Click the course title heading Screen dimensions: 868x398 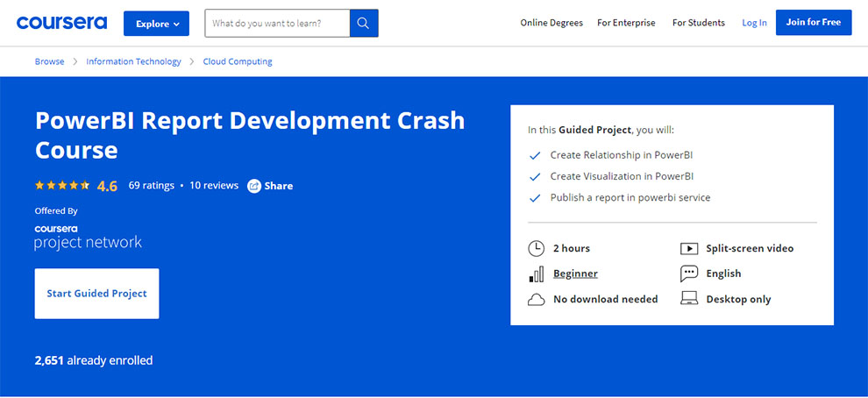(250, 135)
